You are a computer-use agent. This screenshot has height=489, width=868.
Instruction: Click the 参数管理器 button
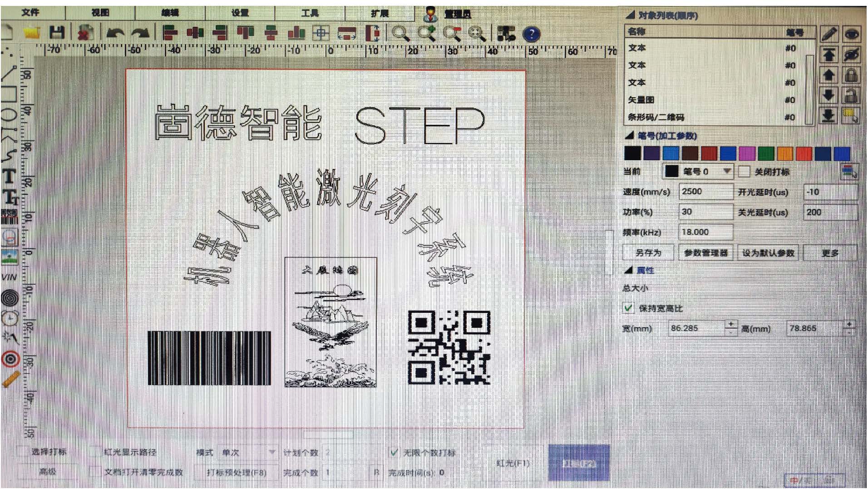click(x=705, y=253)
